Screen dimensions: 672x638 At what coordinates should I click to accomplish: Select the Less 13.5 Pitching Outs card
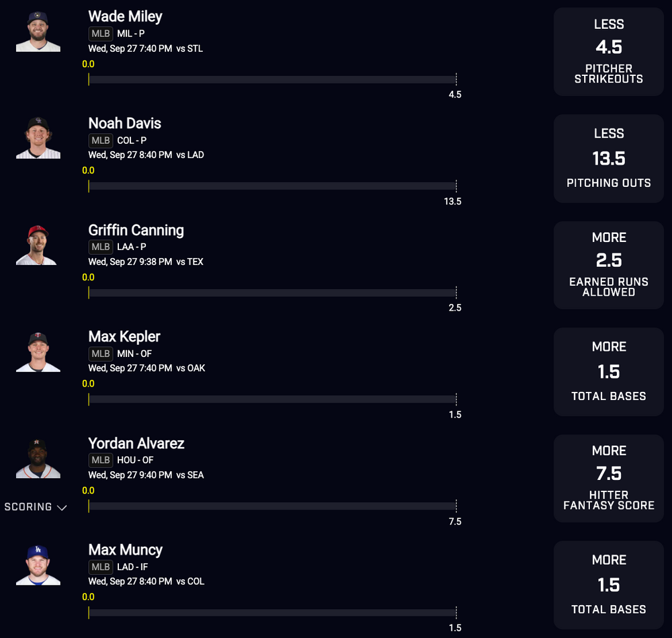[608, 159]
